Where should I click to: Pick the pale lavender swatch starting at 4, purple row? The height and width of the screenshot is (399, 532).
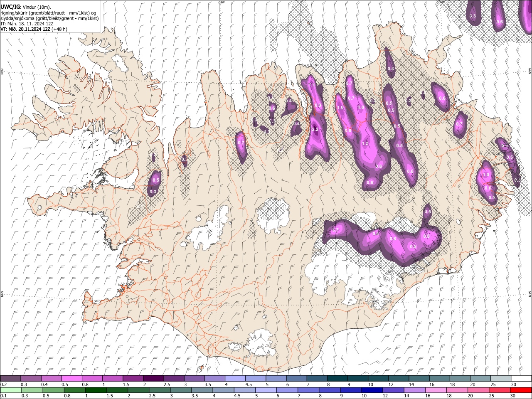(x=235, y=379)
